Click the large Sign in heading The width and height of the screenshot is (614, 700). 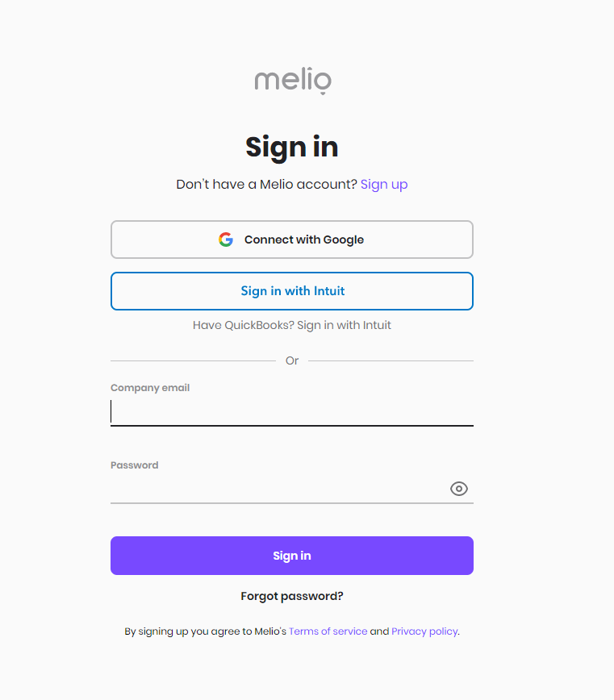point(292,147)
